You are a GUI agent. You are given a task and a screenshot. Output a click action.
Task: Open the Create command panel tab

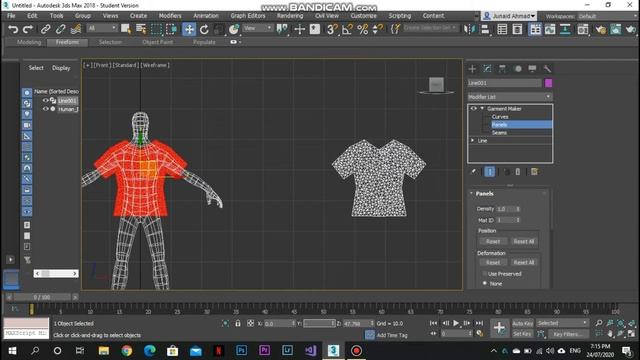[472, 69]
